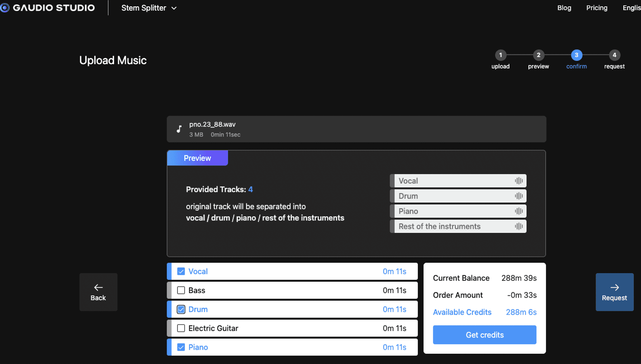Uncheck the Vocal stem checkbox
This screenshot has width=641, height=364.
[x=181, y=271]
